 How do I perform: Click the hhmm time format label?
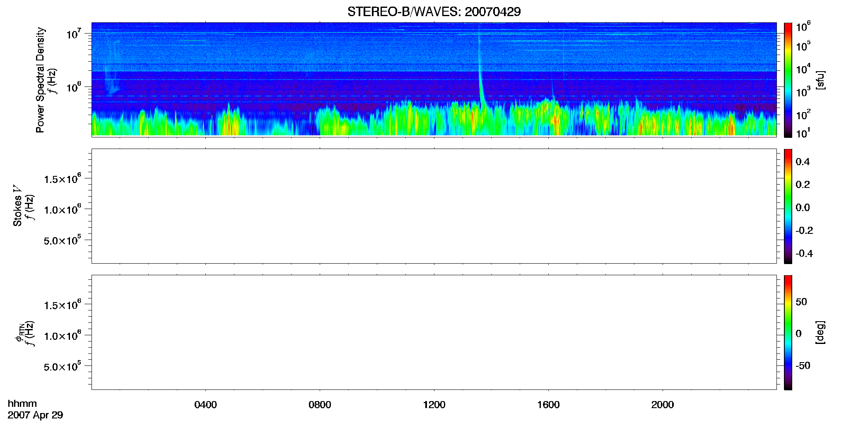tap(22, 404)
